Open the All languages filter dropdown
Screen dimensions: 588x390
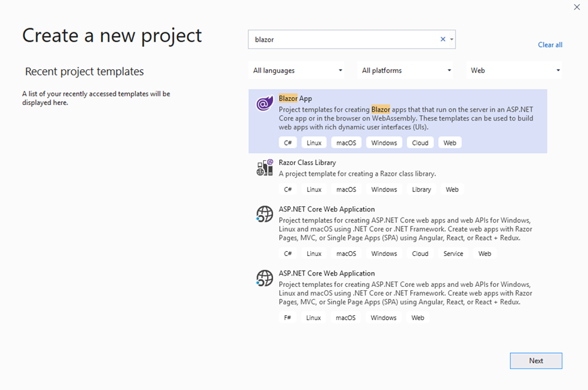[x=296, y=70]
